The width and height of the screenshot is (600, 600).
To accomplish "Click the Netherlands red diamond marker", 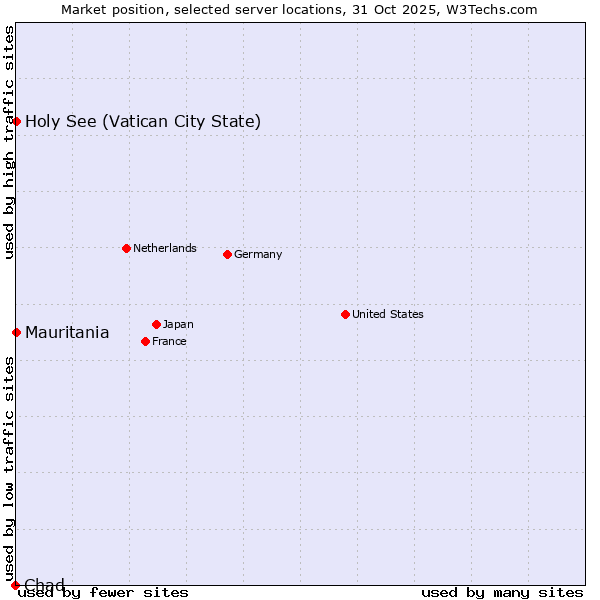I will [x=126, y=248].
